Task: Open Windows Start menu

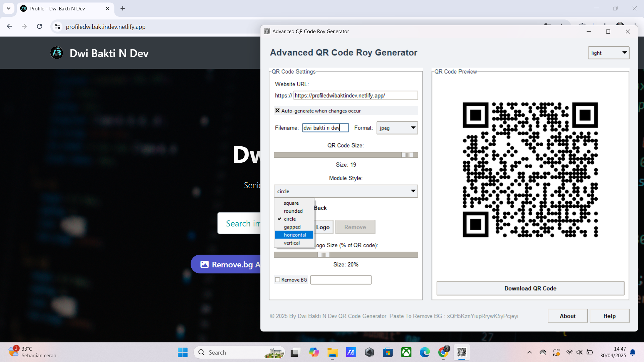Action: (x=183, y=353)
